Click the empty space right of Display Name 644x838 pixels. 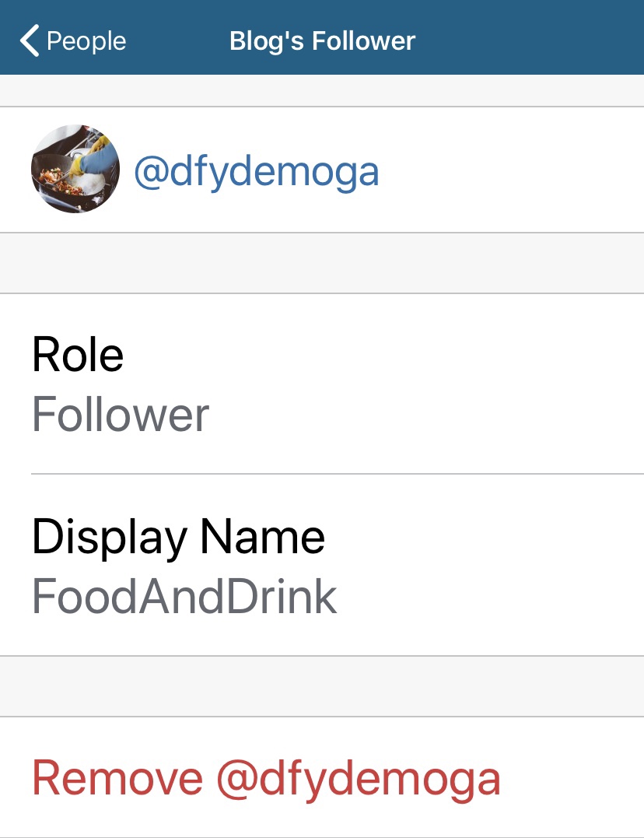pos(482,537)
